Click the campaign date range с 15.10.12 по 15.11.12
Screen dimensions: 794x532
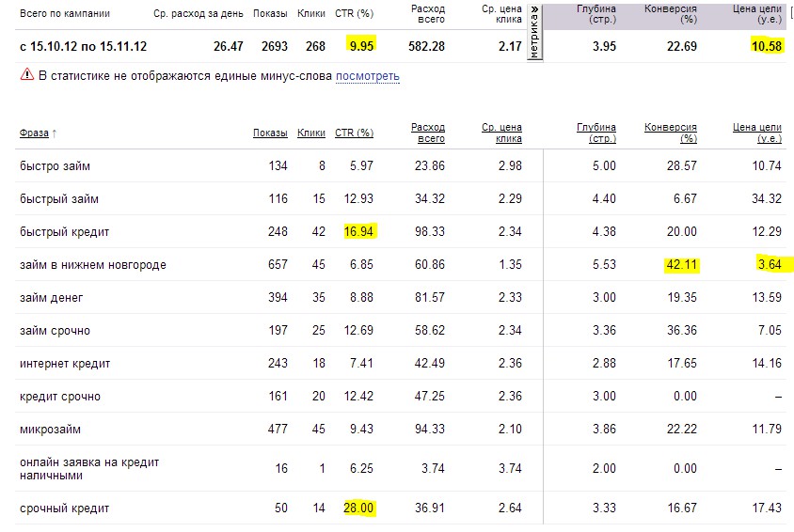[x=83, y=46]
